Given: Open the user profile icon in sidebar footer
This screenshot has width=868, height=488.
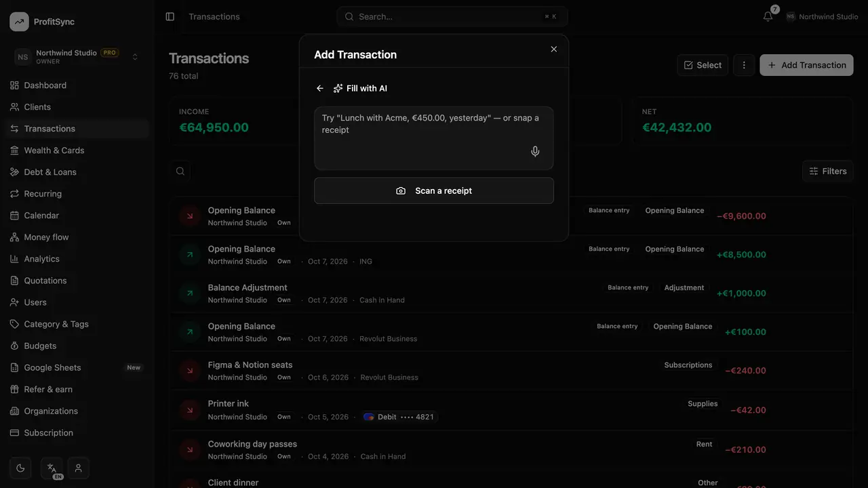Looking at the screenshot, I should (x=79, y=468).
